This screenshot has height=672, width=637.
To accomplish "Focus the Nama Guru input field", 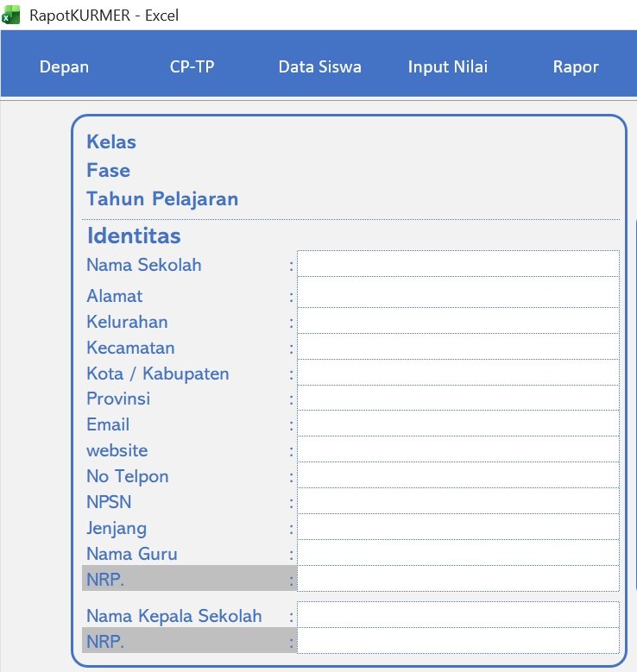I will pos(457,553).
